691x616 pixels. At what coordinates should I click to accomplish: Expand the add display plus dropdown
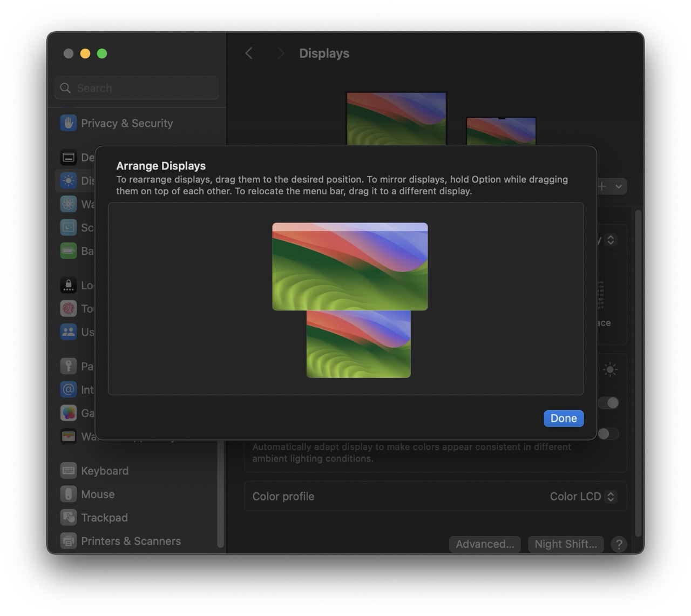(x=611, y=186)
